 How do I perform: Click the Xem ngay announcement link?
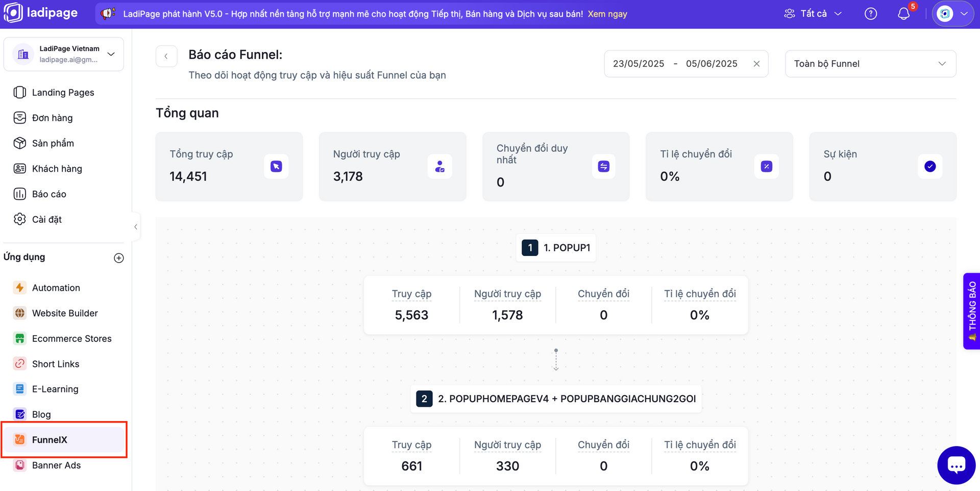(x=607, y=14)
